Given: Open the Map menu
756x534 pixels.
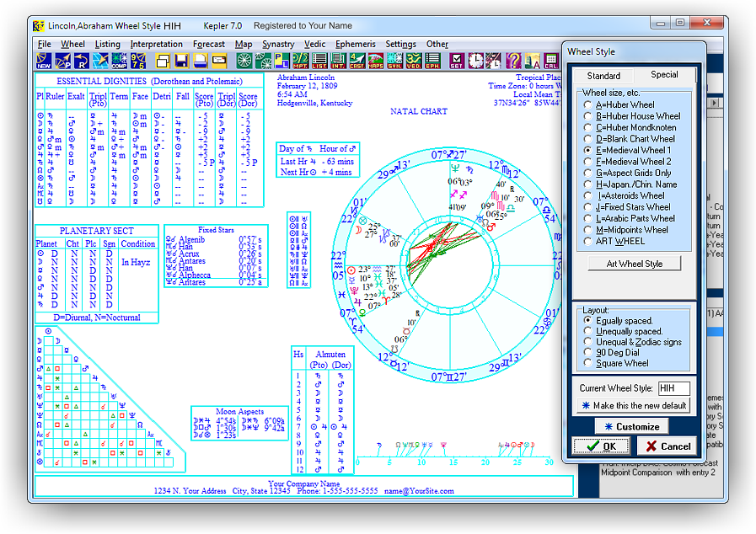Looking at the screenshot, I should [244, 44].
